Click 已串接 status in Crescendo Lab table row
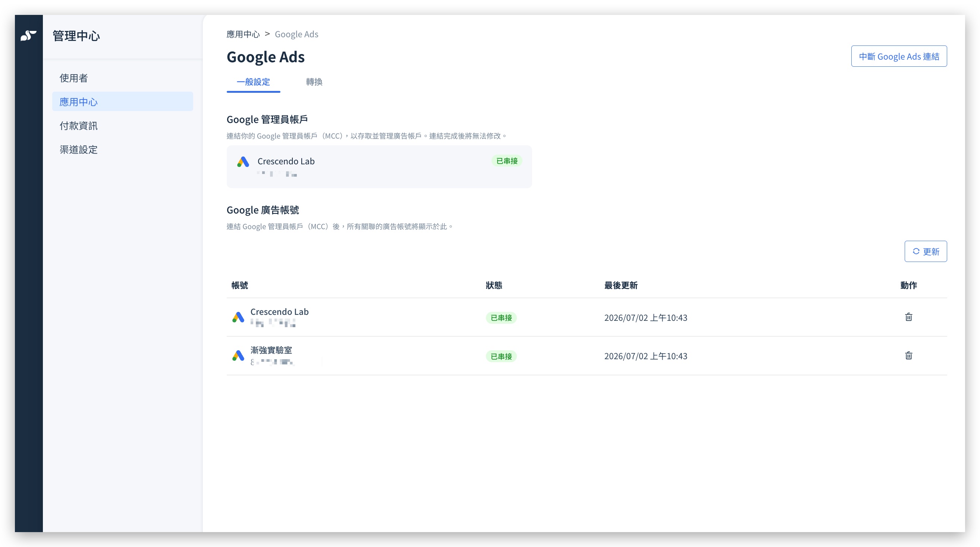This screenshot has height=547, width=980. coord(501,317)
